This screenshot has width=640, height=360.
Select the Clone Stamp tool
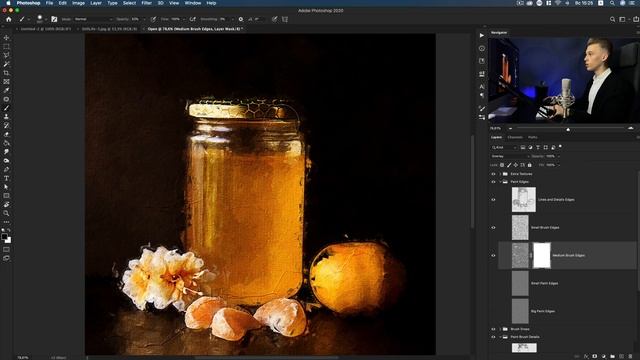click(x=6, y=117)
